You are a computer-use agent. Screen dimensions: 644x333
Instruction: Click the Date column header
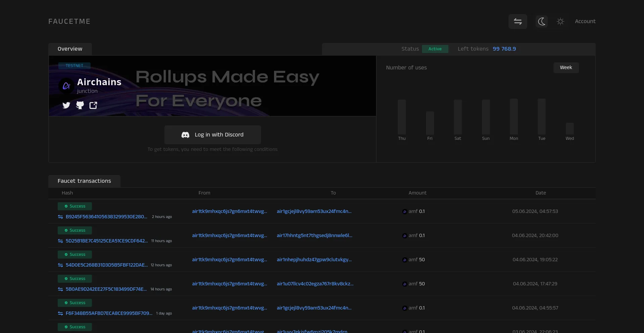pyautogui.click(x=540, y=193)
